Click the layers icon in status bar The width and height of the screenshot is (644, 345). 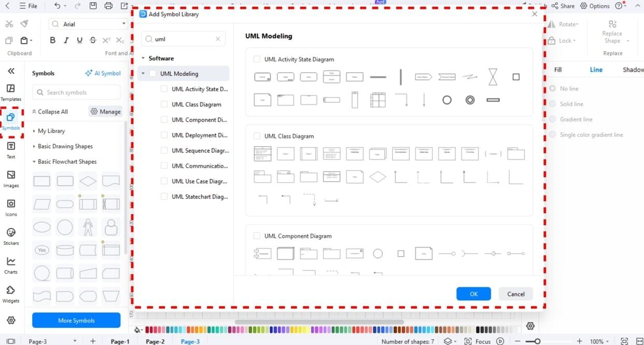coord(447,341)
